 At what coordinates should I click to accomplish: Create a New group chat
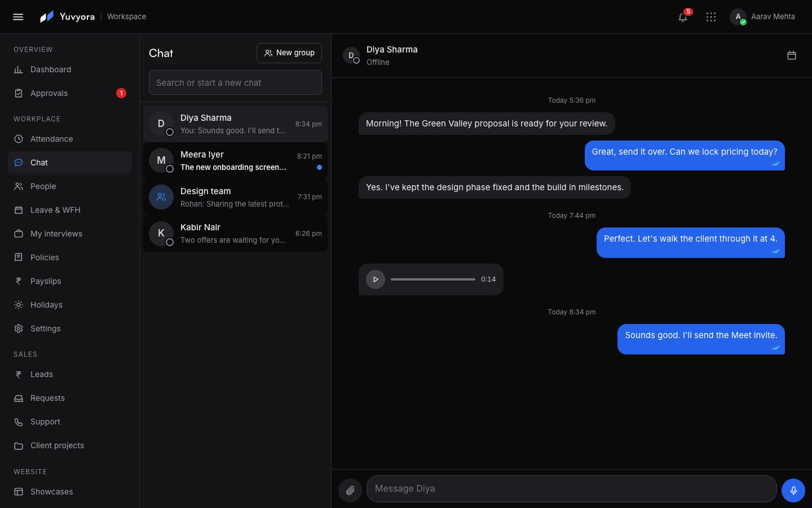pyautogui.click(x=289, y=53)
